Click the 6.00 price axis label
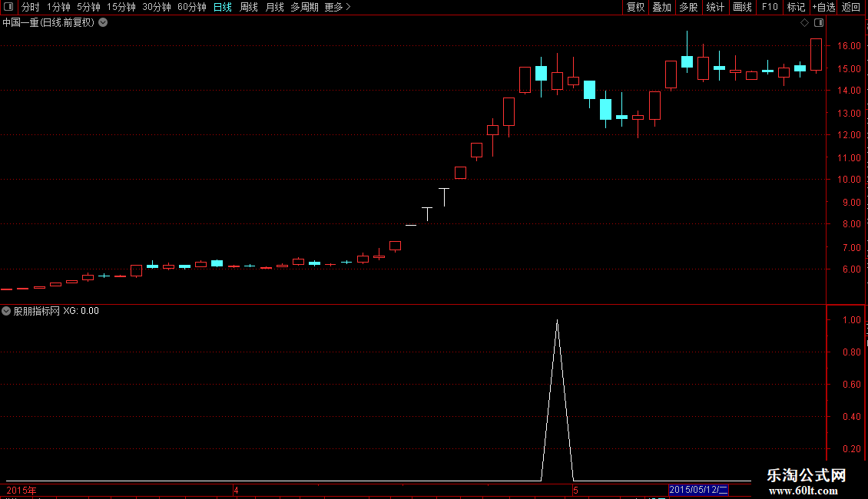Image resolution: width=868 pixels, height=499 pixels. (851, 269)
